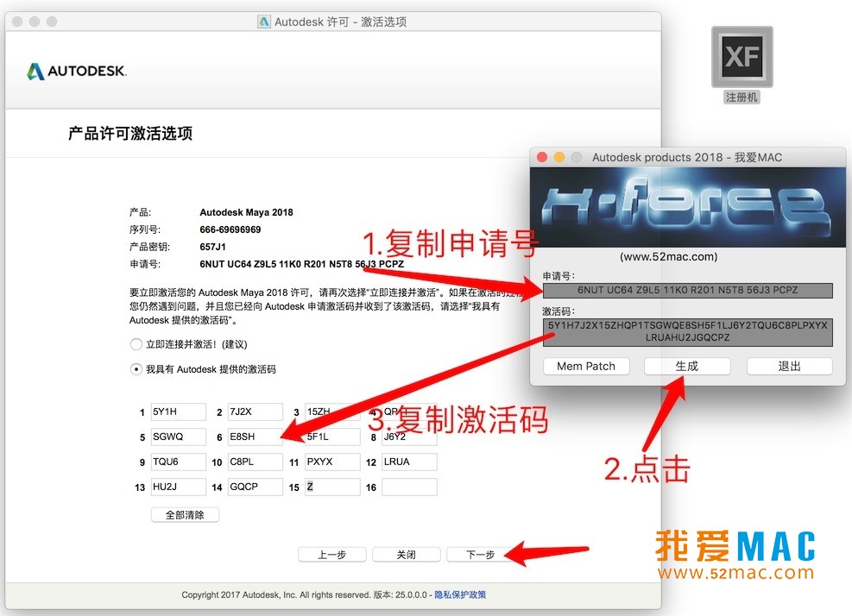Click the 全部清除 button

pyautogui.click(x=185, y=515)
